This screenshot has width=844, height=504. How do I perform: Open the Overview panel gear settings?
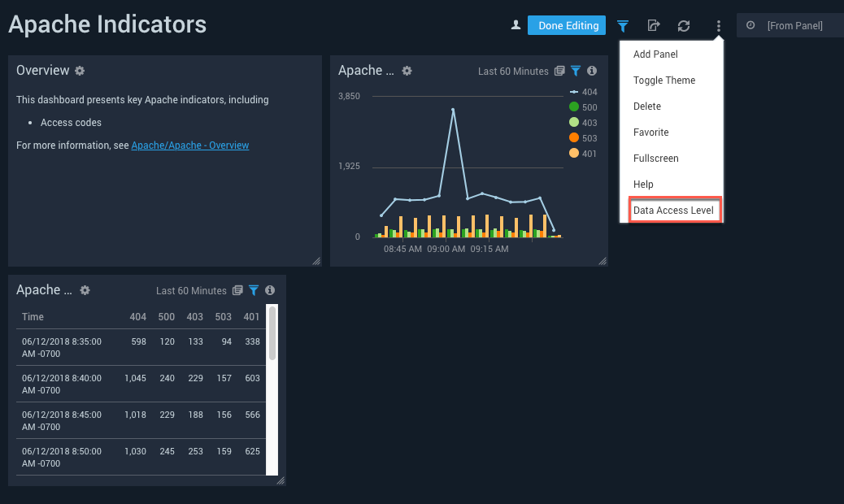80,71
